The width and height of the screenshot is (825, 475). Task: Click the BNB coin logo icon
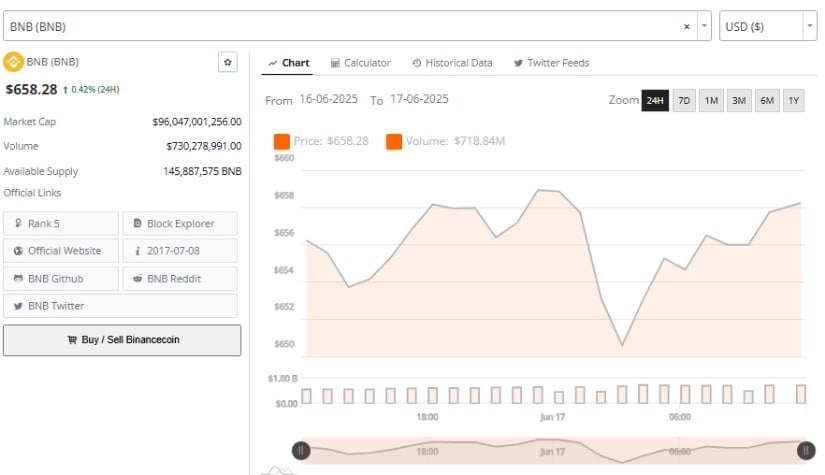(x=13, y=62)
